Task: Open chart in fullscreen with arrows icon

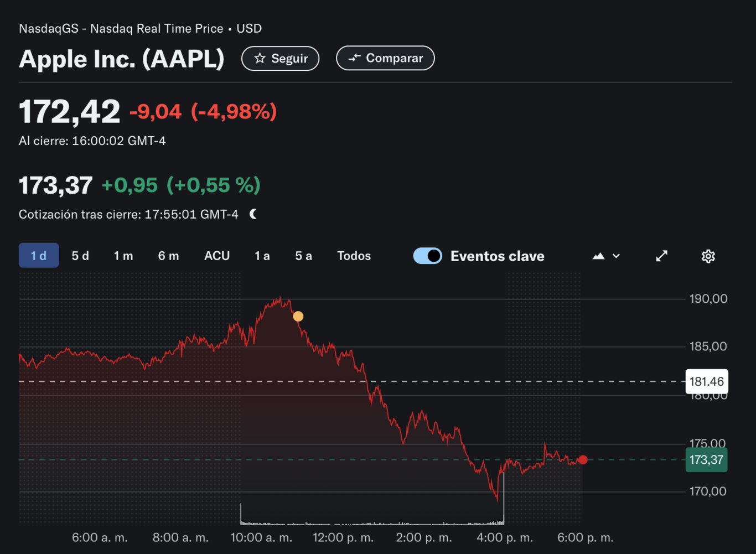Action: click(x=661, y=256)
